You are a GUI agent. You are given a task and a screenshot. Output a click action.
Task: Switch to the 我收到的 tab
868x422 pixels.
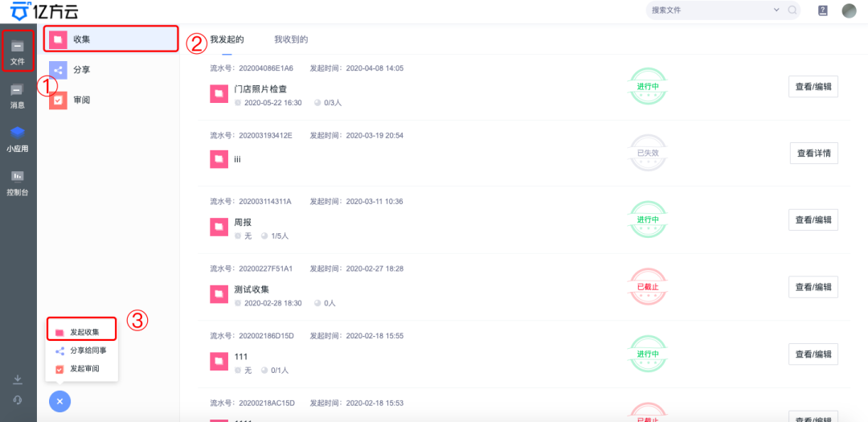click(x=291, y=39)
